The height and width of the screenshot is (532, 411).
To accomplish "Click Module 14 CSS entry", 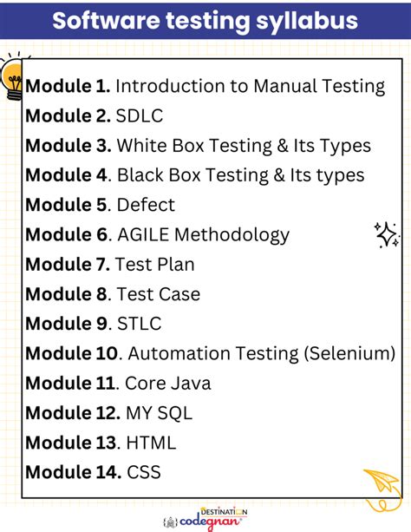I will [x=93, y=472].
